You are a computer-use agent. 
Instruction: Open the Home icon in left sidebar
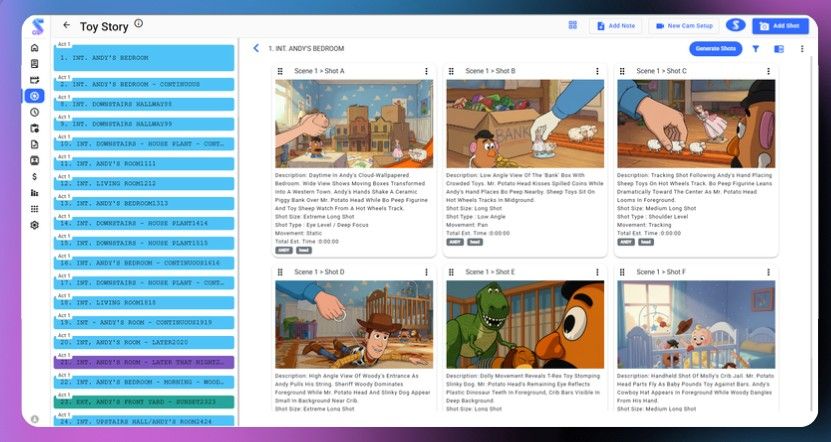[34, 48]
